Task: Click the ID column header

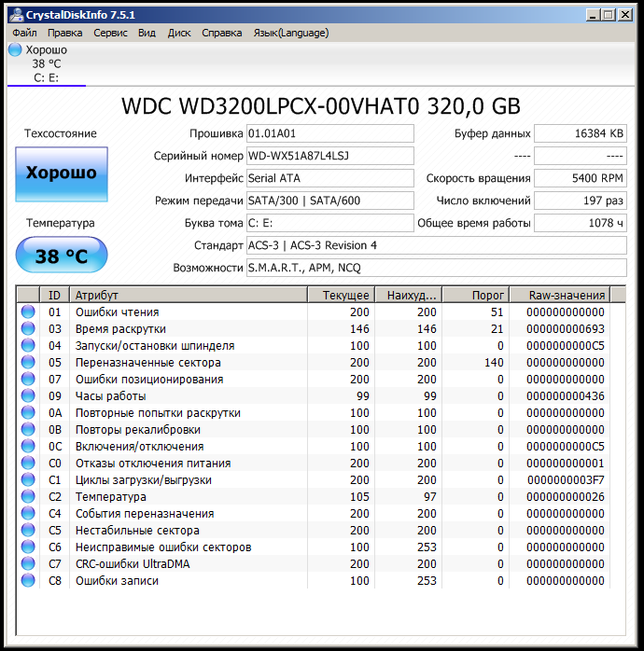Action: (54, 295)
